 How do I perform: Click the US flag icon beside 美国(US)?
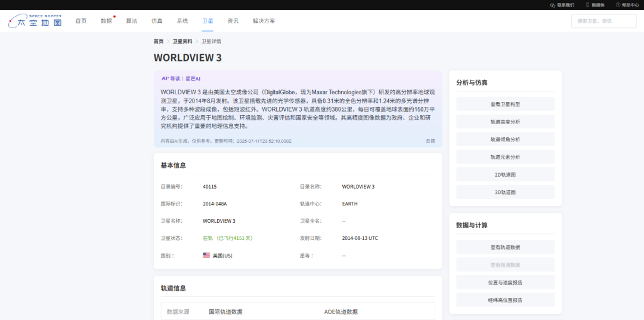pyautogui.click(x=206, y=255)
